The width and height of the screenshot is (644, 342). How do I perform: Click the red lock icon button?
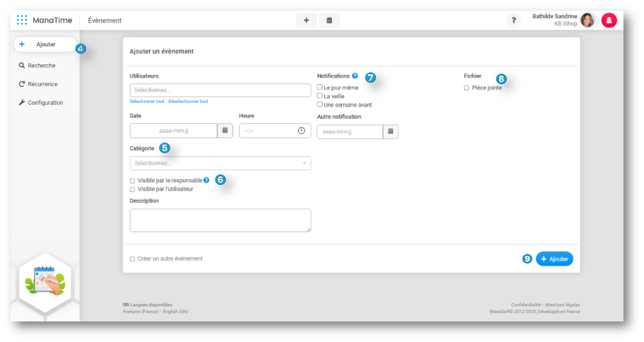[x=609, y=20]
